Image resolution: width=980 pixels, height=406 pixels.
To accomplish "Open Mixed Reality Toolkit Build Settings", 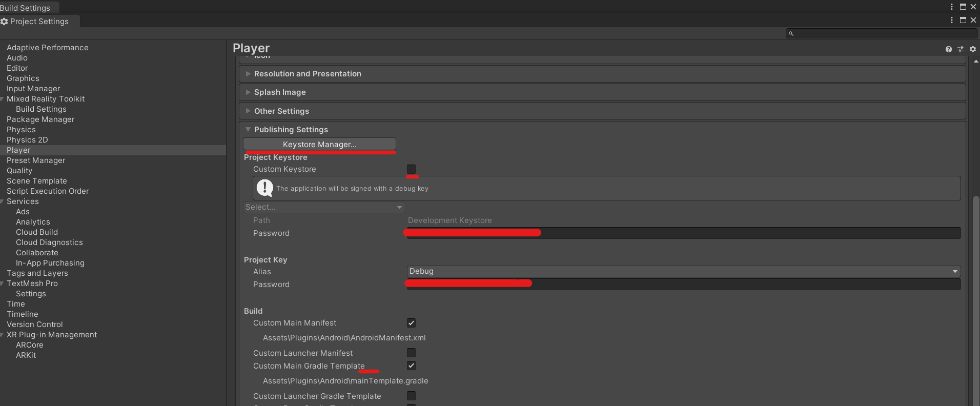I will [x=41, y=109].
